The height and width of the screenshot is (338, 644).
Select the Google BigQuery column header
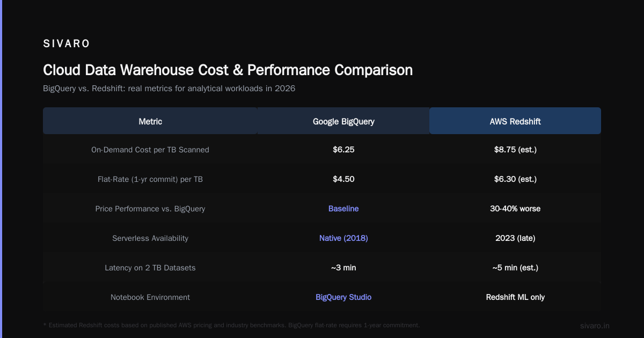(x=343, y=121)
